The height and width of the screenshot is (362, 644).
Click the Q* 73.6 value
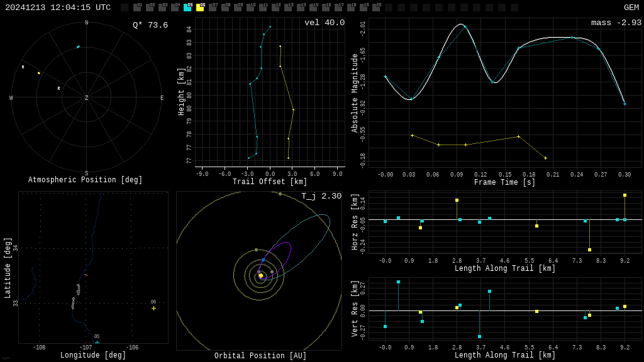pyautogui.click(x=150, y=25)
